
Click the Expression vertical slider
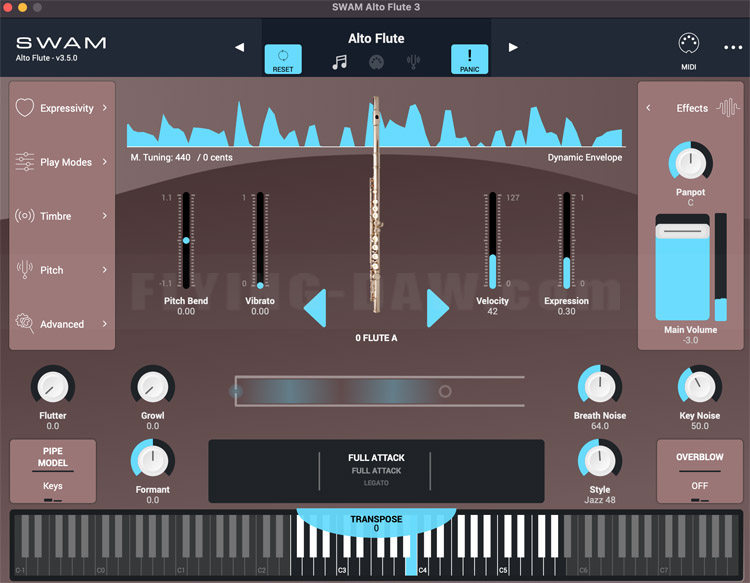(x=566, y=240)
